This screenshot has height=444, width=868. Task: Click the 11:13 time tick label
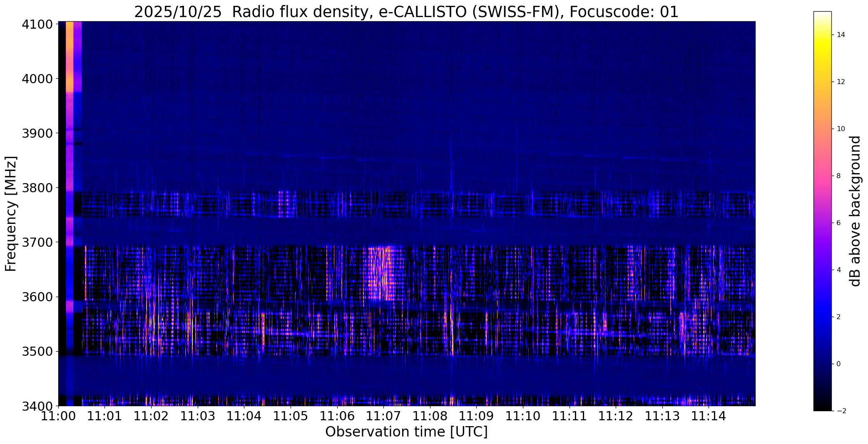(663, 416)
